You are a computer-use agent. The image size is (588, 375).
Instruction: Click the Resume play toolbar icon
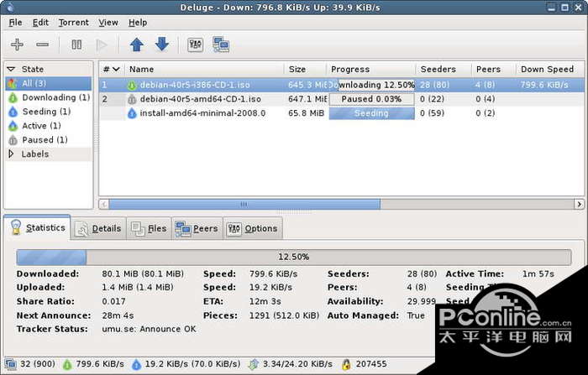point(102,45)
